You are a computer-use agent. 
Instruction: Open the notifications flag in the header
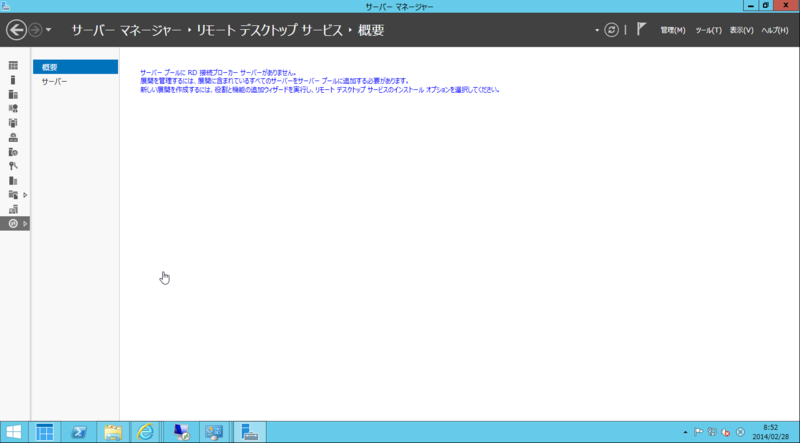(641, 29)
